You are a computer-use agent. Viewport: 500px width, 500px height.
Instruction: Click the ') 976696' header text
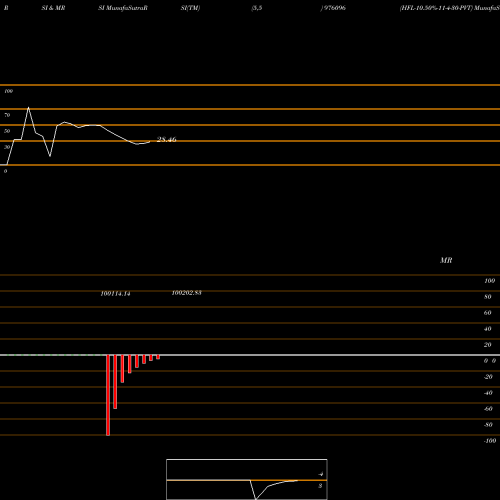[x=333, y=8]
